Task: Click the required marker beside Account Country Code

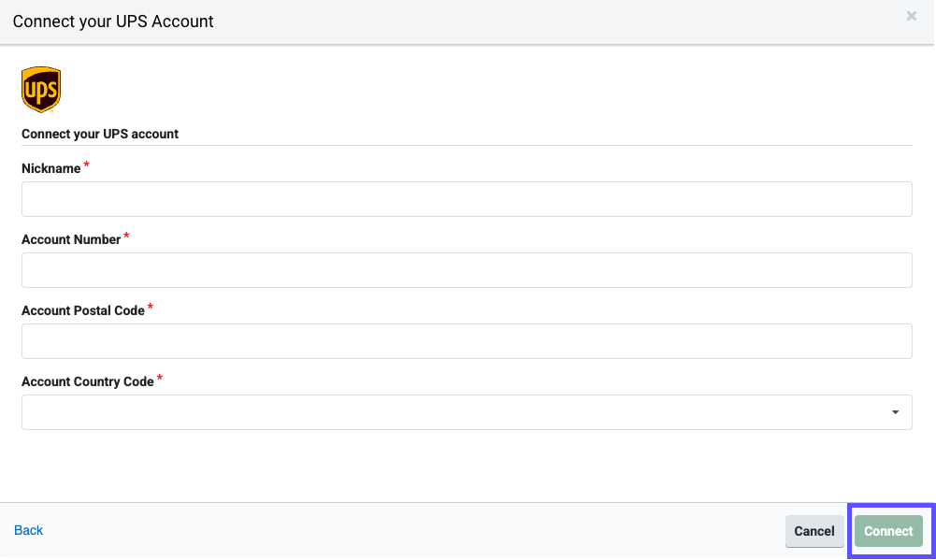Action: [x=160, y=379]
